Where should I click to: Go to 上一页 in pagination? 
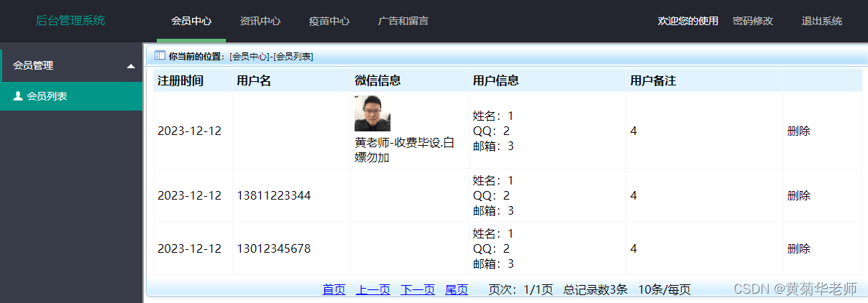(x=373, y=289)
